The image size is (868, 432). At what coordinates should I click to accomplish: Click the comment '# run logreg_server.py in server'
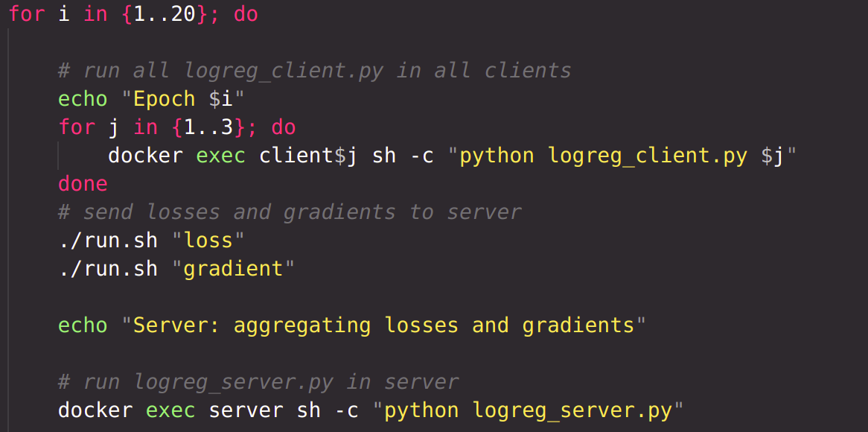pos(258,382)
